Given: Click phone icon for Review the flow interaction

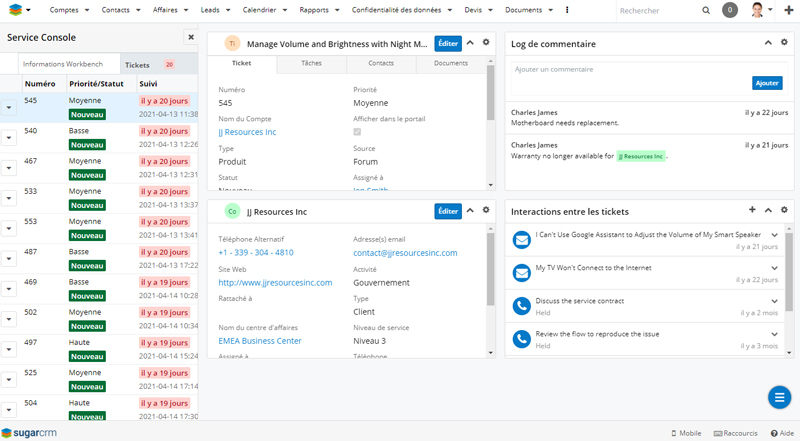Looking at the screenshot, I should point(521,339).
